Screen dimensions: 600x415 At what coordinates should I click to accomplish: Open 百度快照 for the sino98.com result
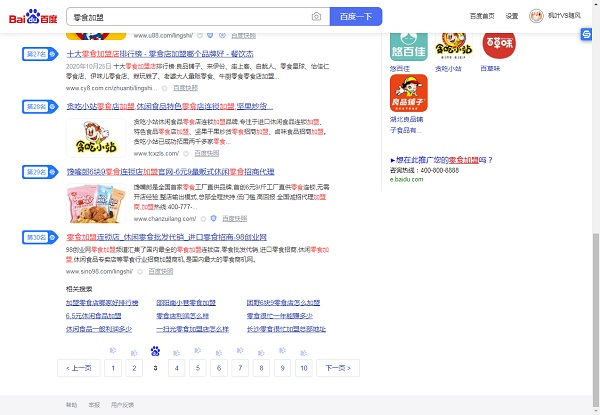point(161,271)
